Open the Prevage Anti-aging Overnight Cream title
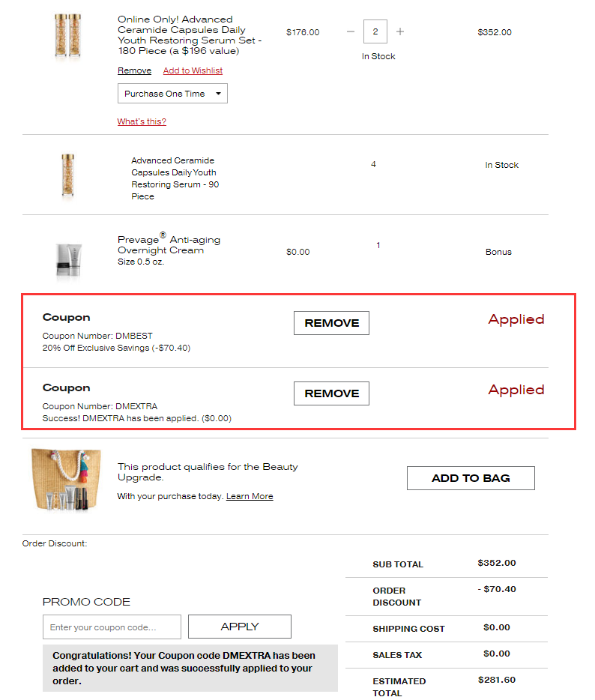 169,245
